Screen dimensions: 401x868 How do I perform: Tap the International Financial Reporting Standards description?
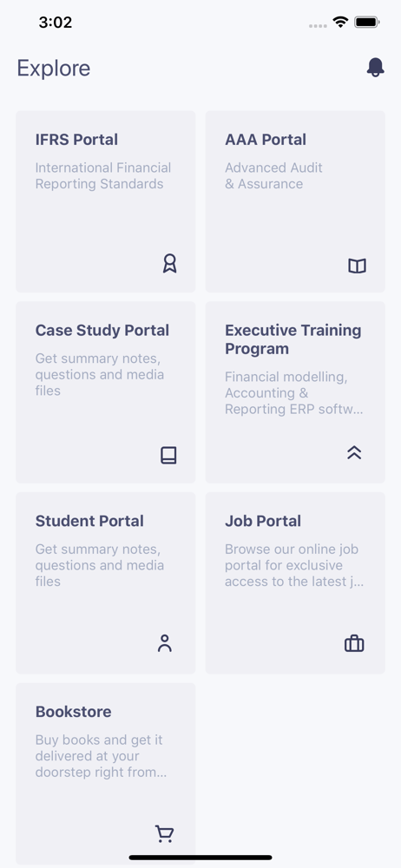click(103, 175)
